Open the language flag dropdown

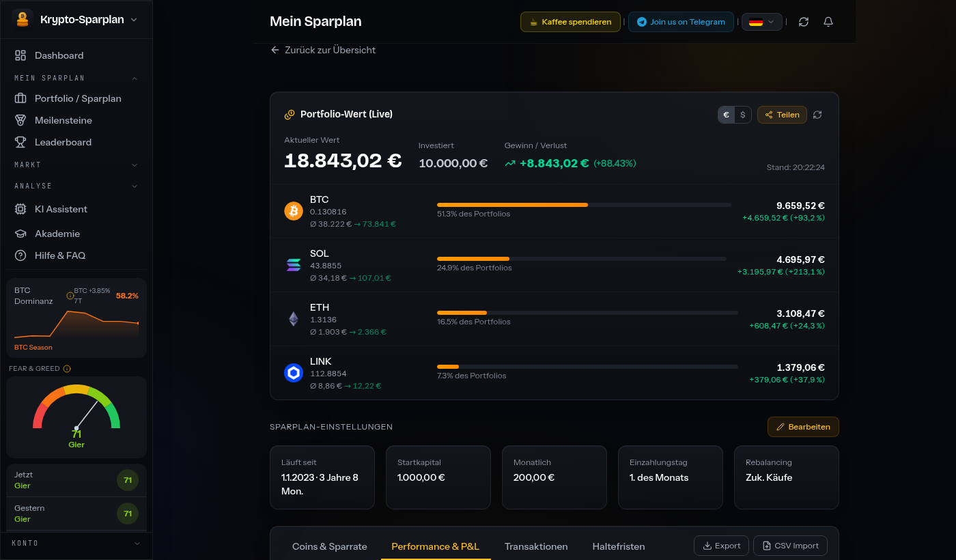pyautogui.click(x=763, y=22)
